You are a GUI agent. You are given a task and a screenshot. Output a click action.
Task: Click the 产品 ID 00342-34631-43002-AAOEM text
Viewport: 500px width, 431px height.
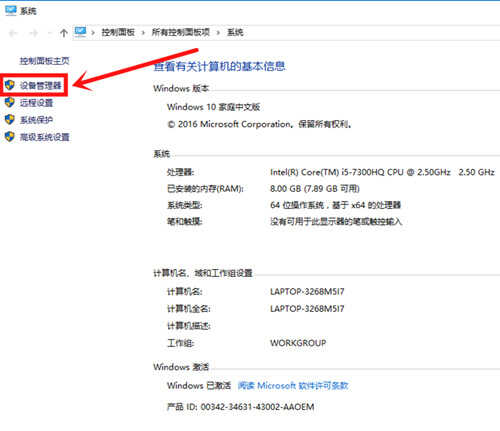[x=240, y=407]
